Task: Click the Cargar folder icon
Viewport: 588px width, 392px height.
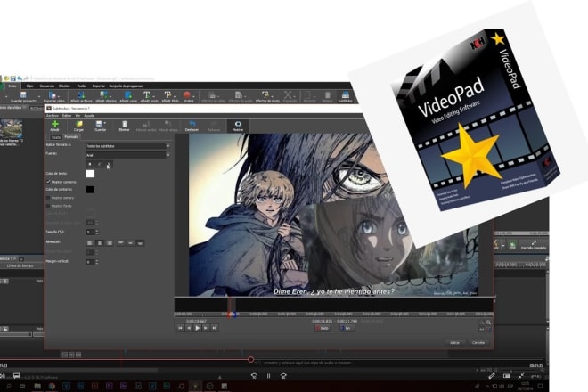Action: tap(78, 125)
